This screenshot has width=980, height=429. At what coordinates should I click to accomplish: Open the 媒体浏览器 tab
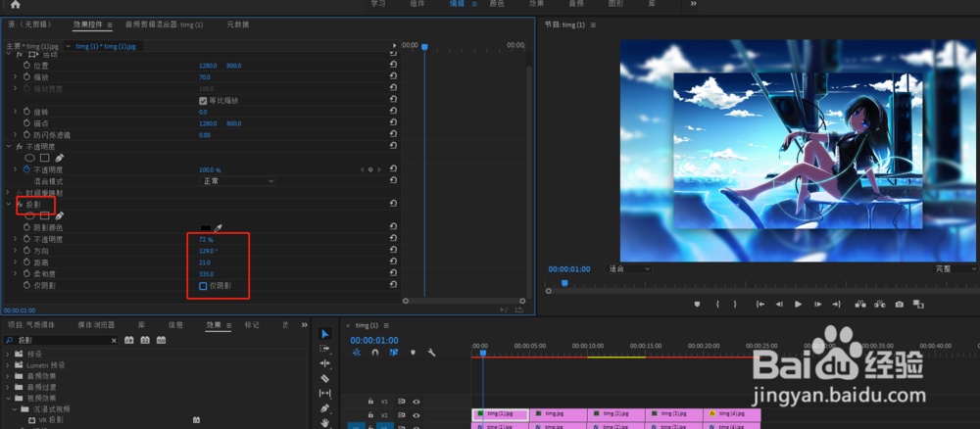point(96,325)
